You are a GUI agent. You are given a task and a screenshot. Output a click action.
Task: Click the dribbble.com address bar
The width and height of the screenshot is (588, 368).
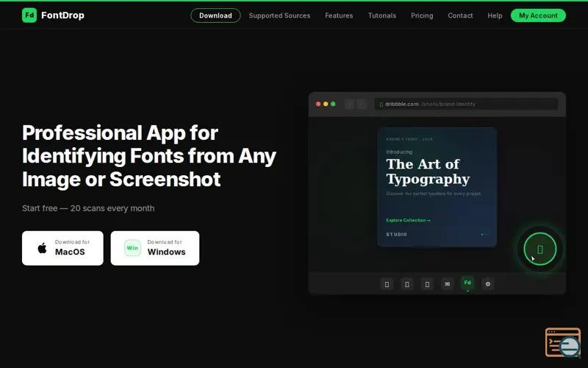coord(466,104)
